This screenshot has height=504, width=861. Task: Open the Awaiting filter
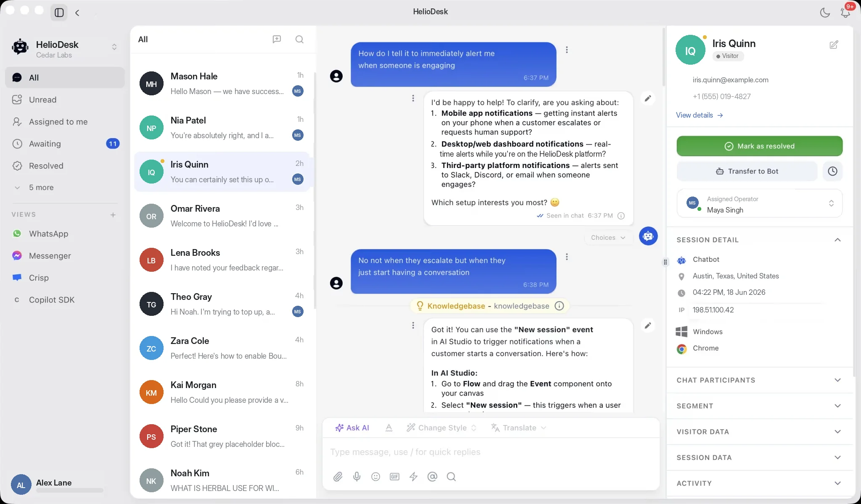65,144
